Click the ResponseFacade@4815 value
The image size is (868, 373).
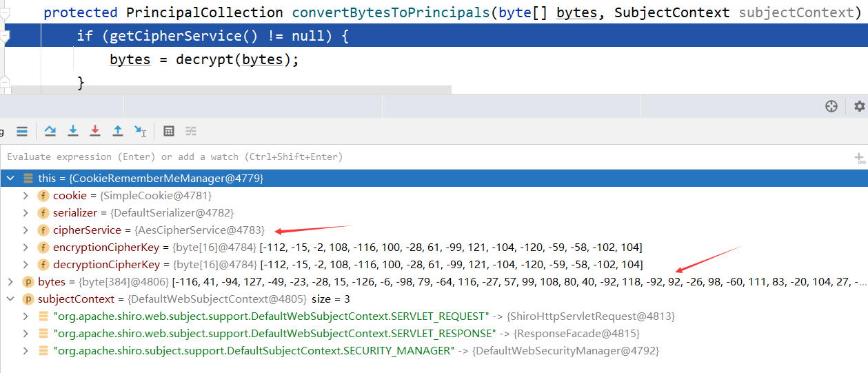[x=578, y=333]
